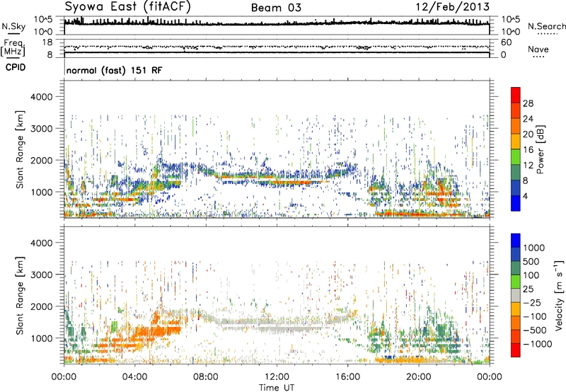Click the '18' frequency axis value

pyautogui.click(x=47, y=42)
